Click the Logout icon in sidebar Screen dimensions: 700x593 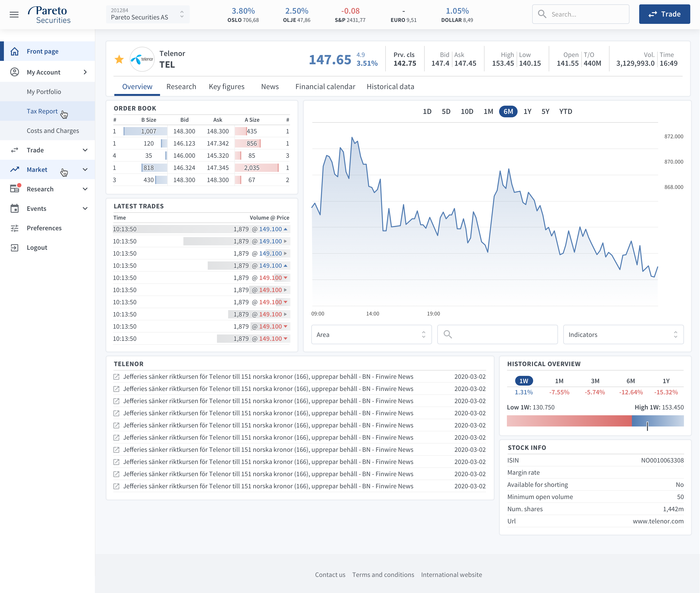14,248
